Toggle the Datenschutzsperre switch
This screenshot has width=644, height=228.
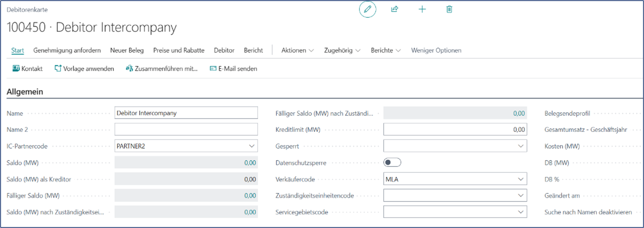(392, 162)
